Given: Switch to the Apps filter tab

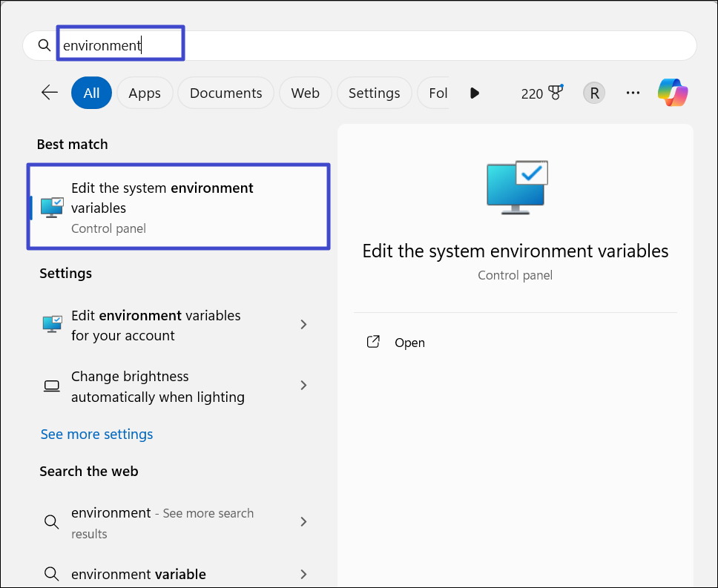Looking at the screenshot, I should (x=145, y=93).
